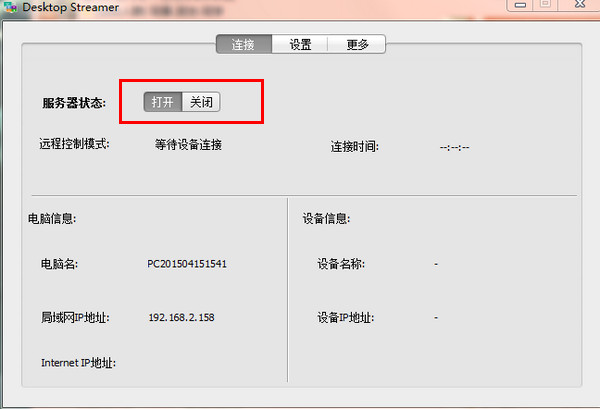The image size is (600, 409).
Task: Click the 局域网IP地址 label
Action: click(x=75, y=317)
